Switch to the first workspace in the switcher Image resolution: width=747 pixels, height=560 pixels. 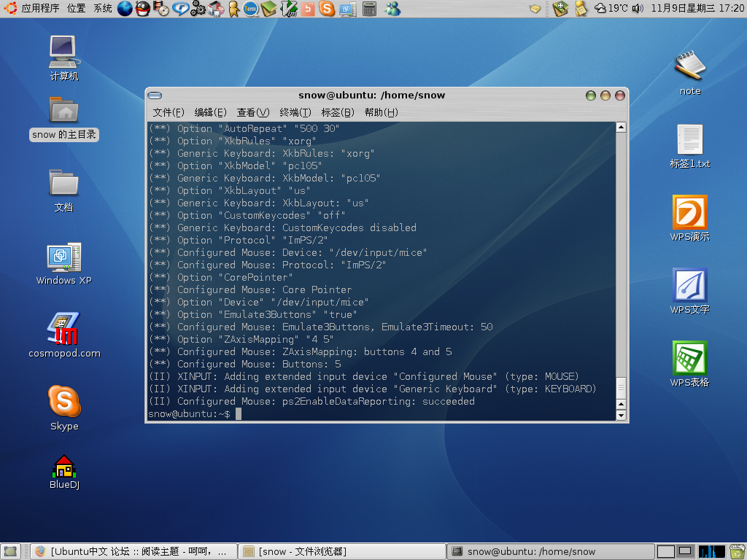coord(665,551)
